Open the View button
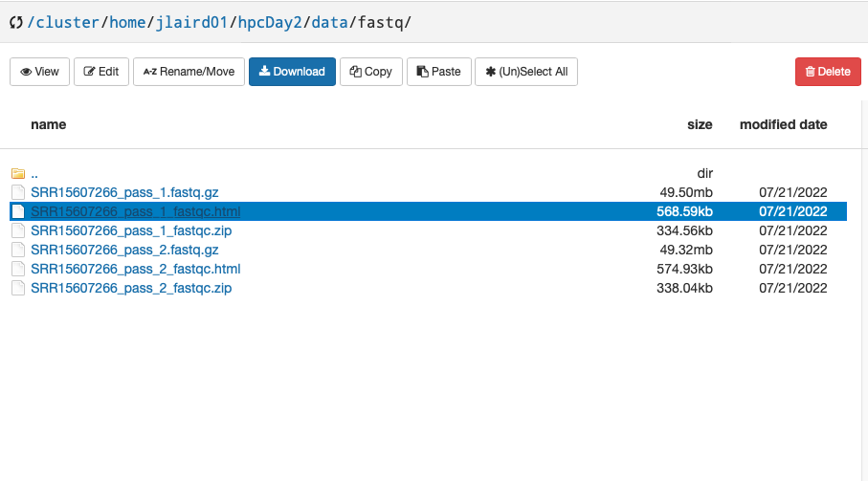Screen dimensions: 868x481 click(x=39, y=72)
